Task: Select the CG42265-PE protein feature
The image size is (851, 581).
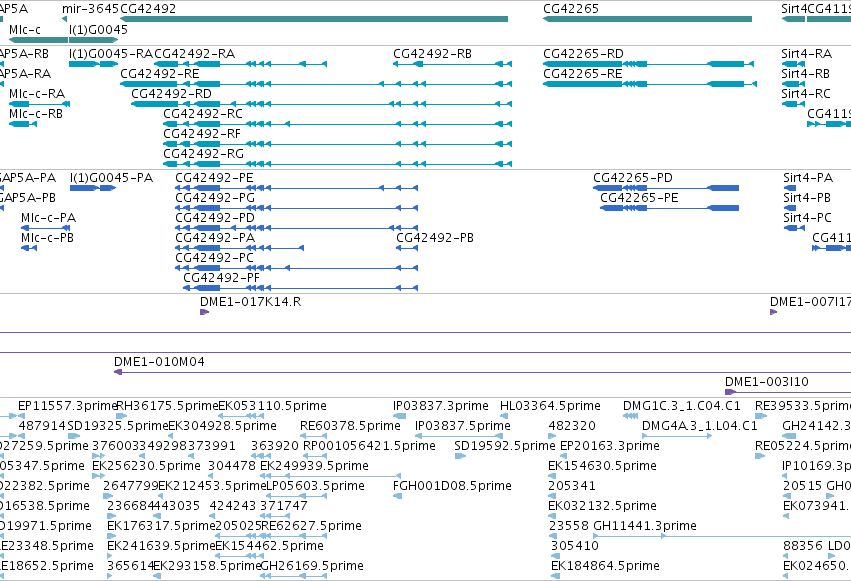Action: [x=669, y=208]
